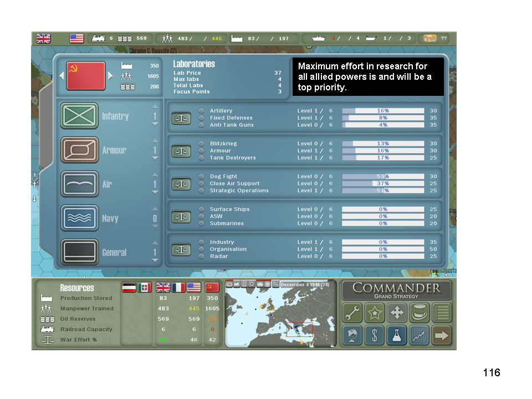Decrease Armour labs with down arrow

tap(155, 158)
